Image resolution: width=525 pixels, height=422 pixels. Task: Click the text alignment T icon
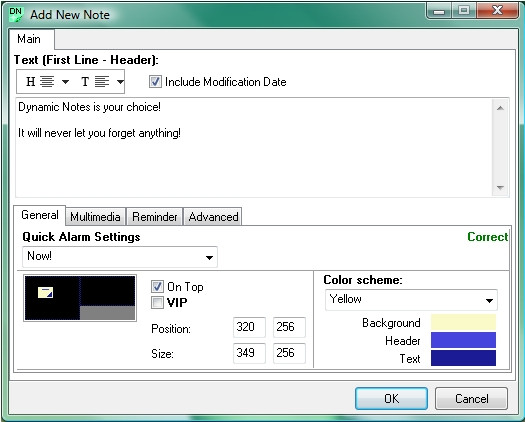95,81
